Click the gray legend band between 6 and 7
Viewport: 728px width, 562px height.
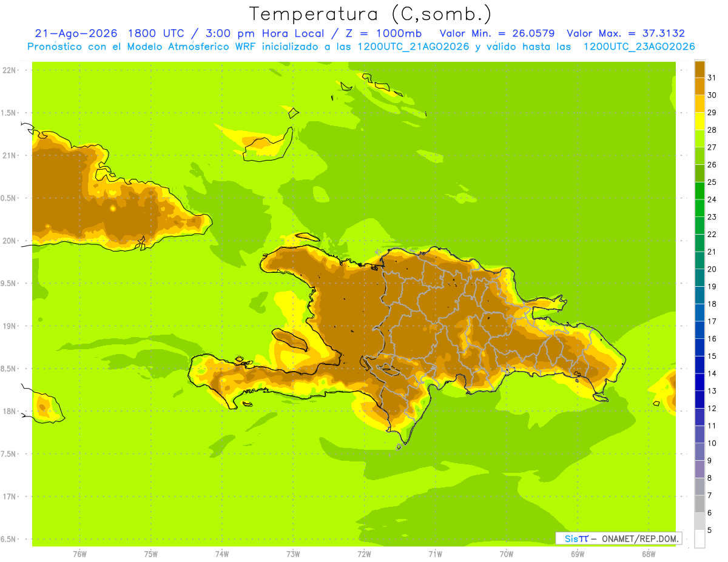point(699,504)
